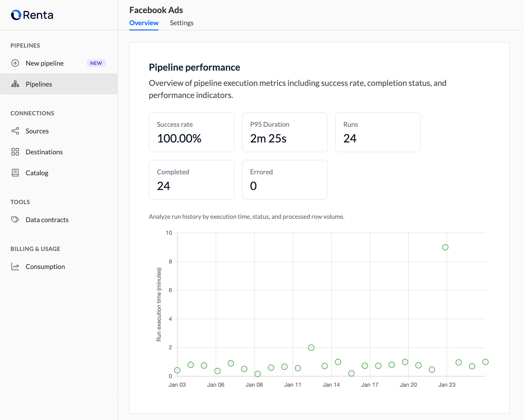Open the Pipelines icon in sidebar
Viewport: 524px width, 420px height.
point(15,84)
